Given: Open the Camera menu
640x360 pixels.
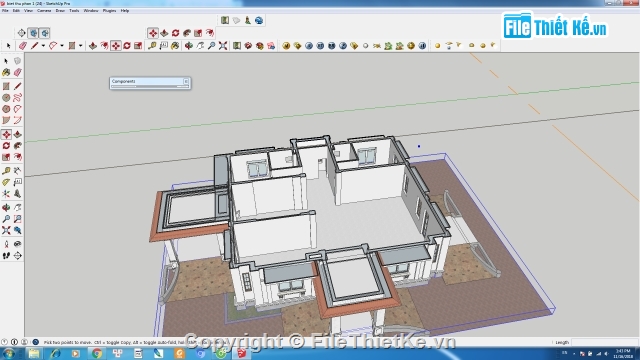Looking at the screenshot, I should [x=44, y=11].
